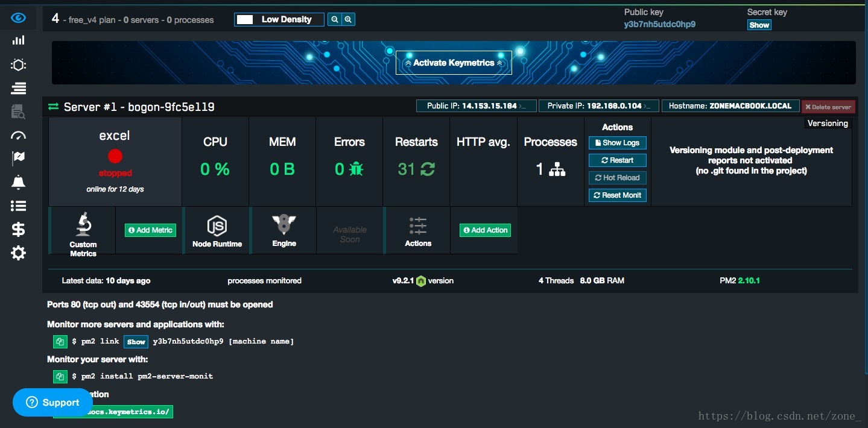Zoom in with the plus magnifier icon
868x428 pixels.
coord(348,19)
